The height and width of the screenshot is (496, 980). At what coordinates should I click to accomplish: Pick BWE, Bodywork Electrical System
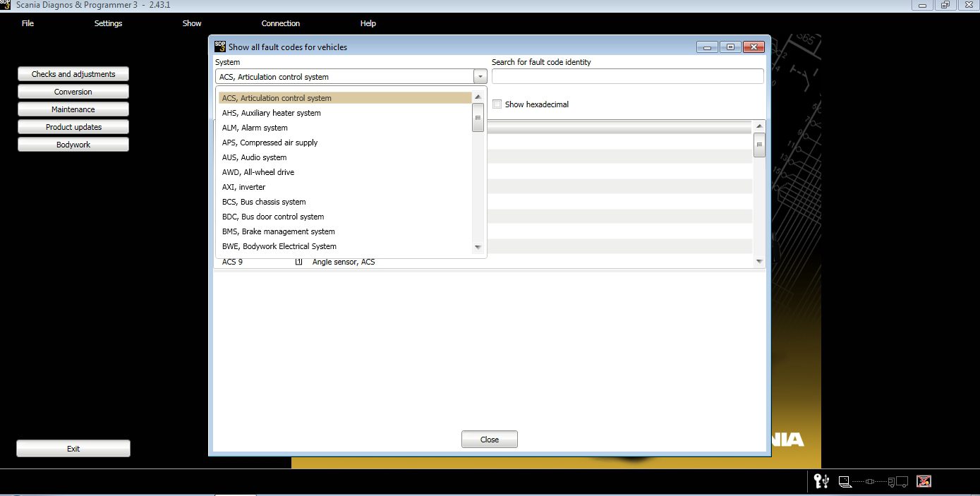click(344, 246)
